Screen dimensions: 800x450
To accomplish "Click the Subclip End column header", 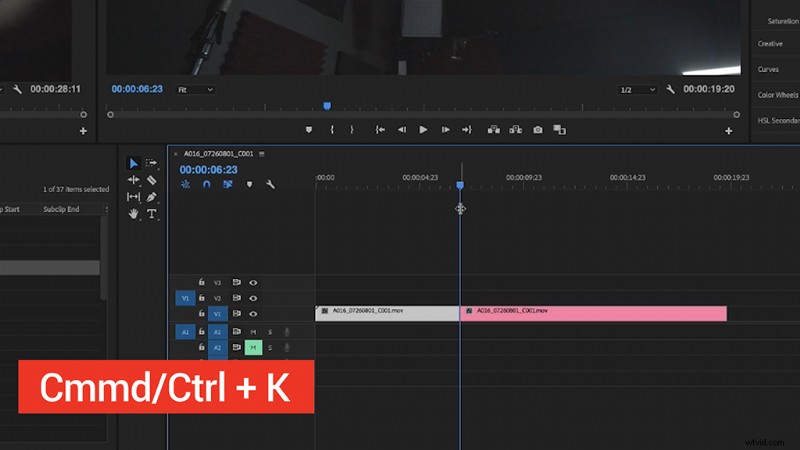I will (61, 209).
